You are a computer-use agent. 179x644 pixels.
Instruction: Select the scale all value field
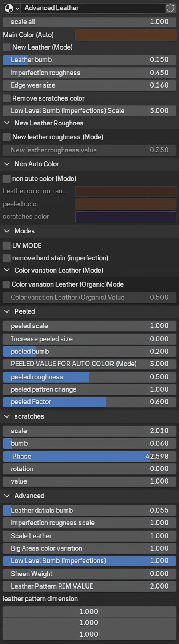[x=89, y=22]
